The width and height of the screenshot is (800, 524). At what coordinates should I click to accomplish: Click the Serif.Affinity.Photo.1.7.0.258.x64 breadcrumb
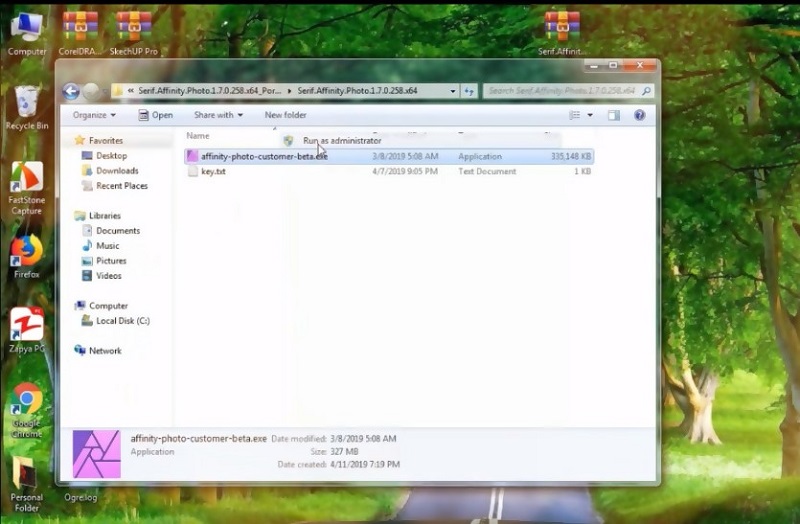[x=357, y=91]
